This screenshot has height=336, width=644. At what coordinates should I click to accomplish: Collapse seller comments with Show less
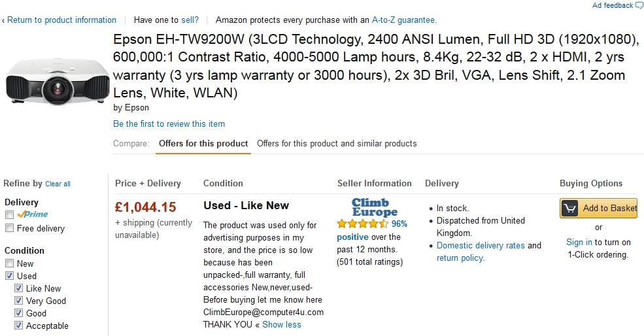coord(282,324)
